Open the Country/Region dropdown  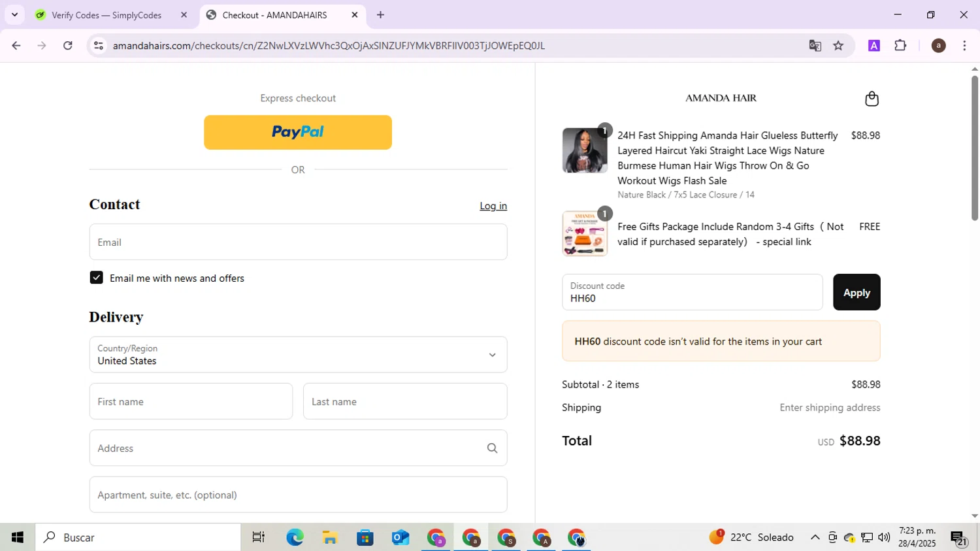tap(298, 354)
